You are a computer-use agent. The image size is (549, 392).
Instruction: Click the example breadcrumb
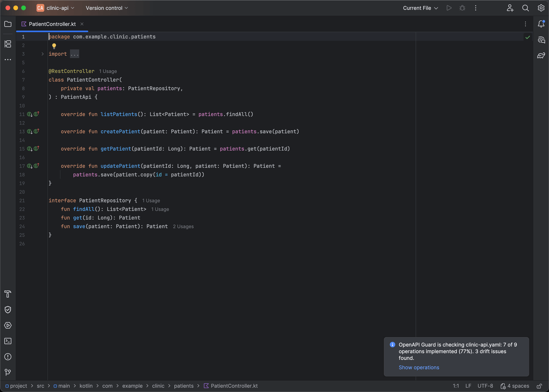point(132,386)
